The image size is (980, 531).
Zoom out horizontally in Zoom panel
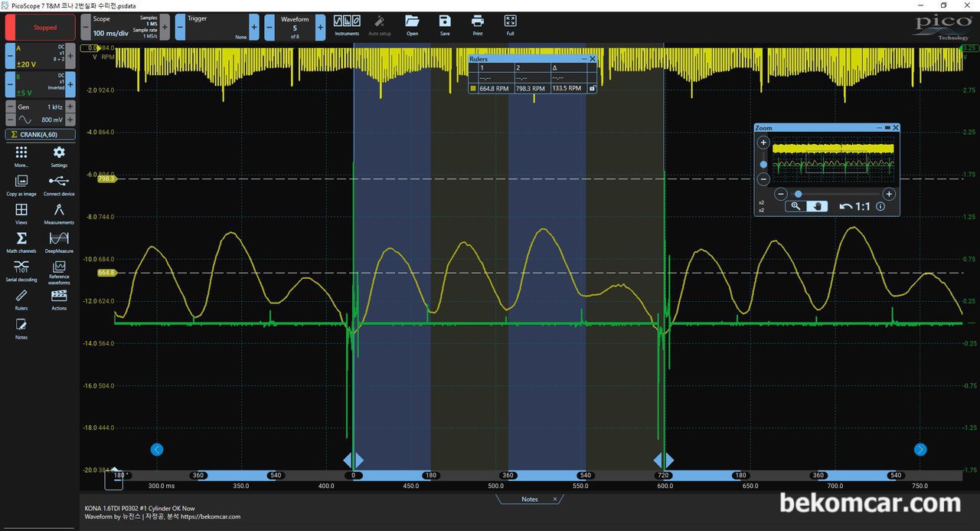click(x=780, y=194)
